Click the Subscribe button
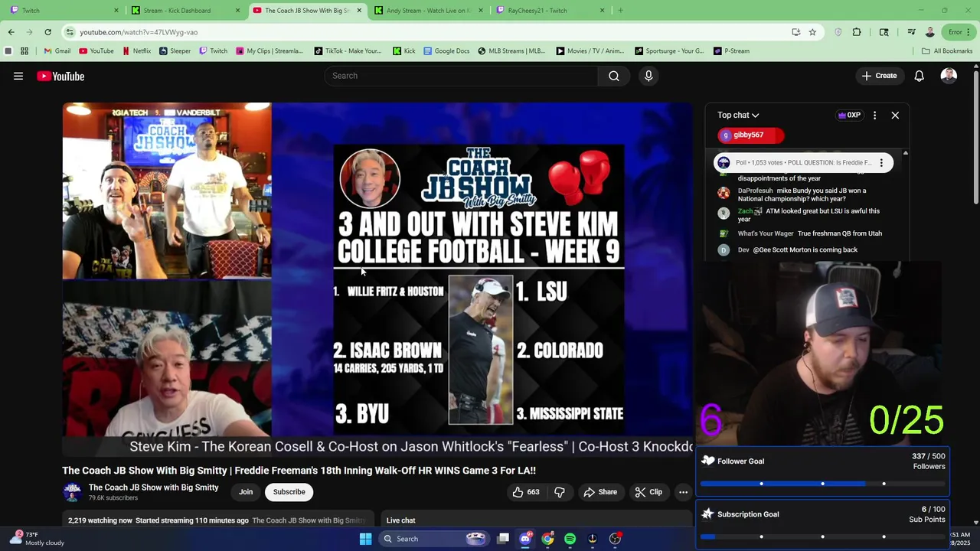Image resolution: width=980 pixels, height=551 pixels. tap(289, 492)
